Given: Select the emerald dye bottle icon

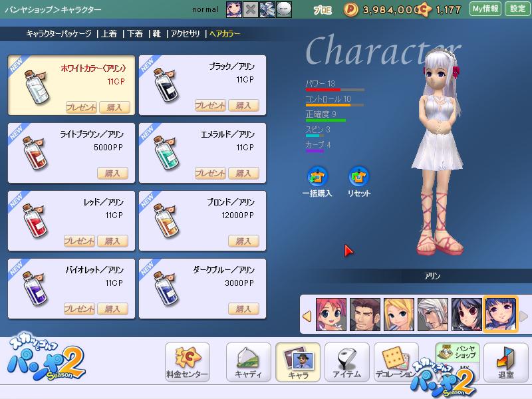Looking at the screenshot, I should pyautogui.click(x=166, y=153).
